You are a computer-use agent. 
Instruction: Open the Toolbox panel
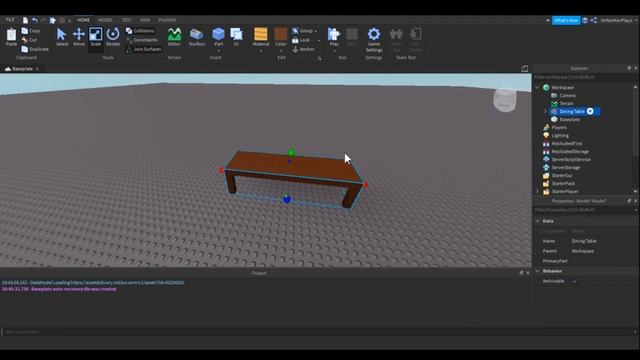pyautogui.click(x=197, y=36)
